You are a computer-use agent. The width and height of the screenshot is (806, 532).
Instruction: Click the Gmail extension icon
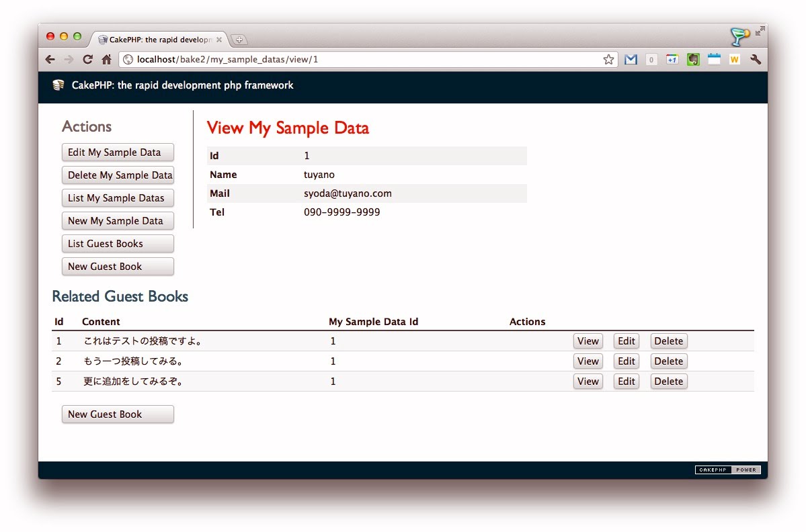point(630,60)
